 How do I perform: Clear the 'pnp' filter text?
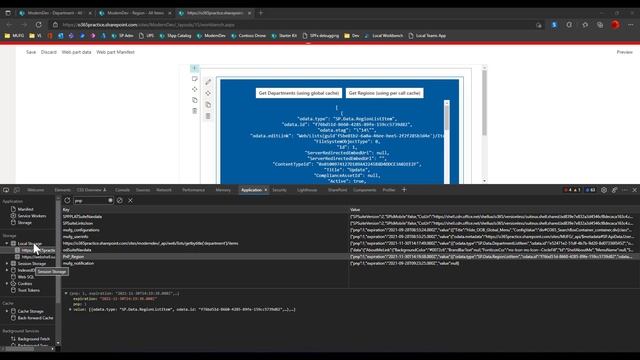(110, 200)
